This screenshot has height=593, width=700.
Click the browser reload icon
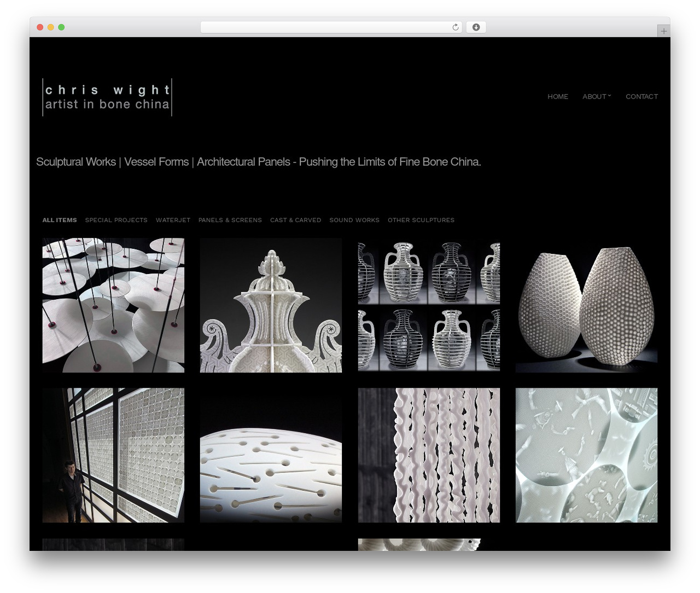tap(455, 27)
